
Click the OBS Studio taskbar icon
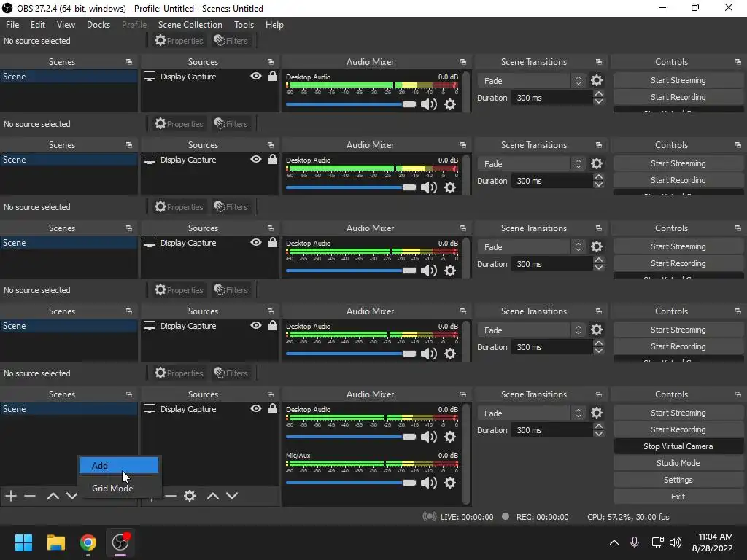pos(120,542)
